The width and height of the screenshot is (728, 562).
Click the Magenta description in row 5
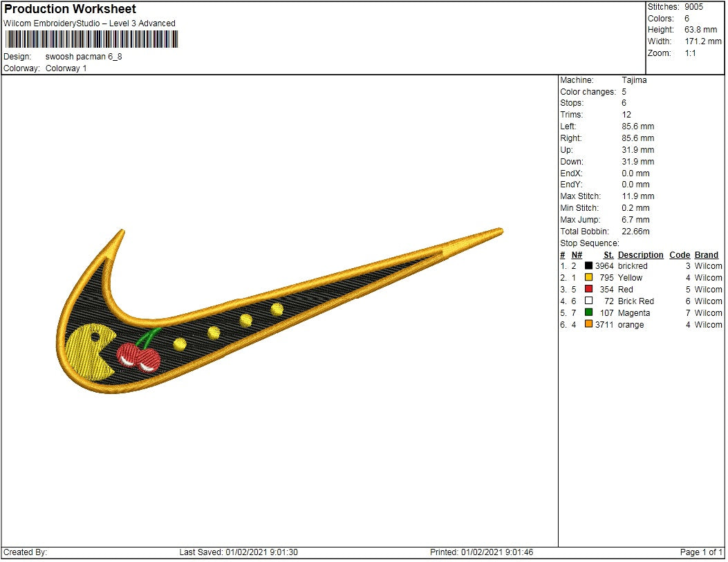(635, 314)
